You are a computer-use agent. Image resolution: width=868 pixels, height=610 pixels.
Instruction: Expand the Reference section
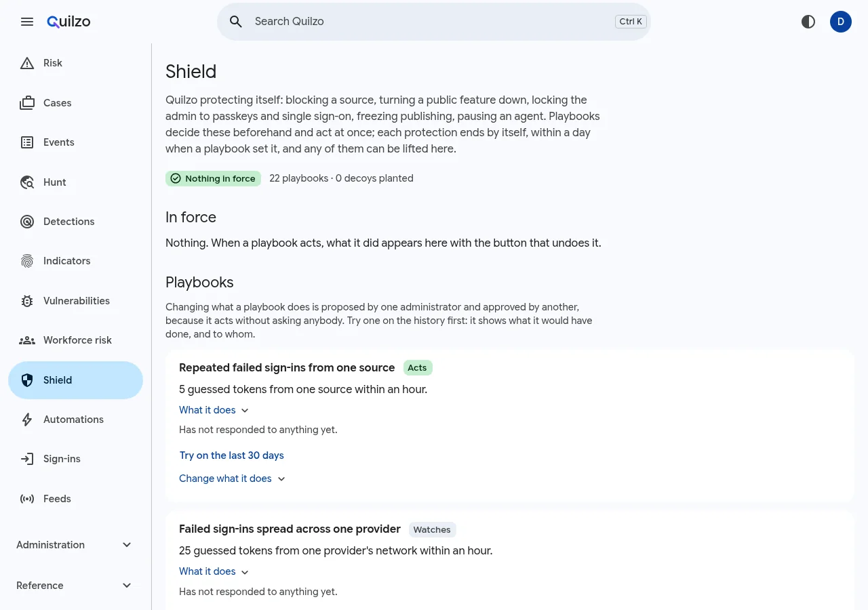[x=75, y=586]
